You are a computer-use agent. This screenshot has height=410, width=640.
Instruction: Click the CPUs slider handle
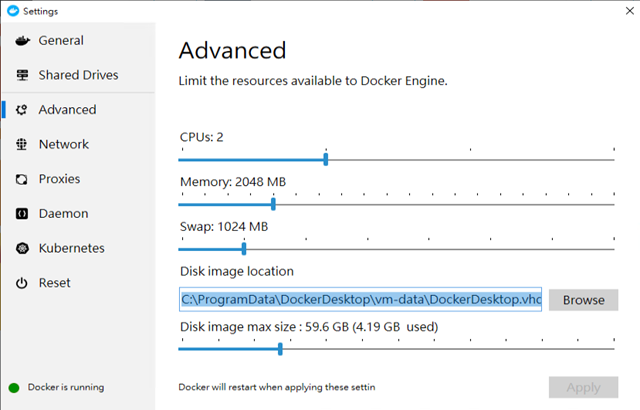326,159
